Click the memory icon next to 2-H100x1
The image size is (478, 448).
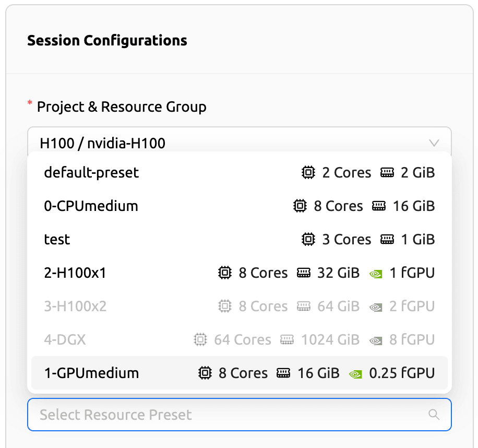click(303, 273)
